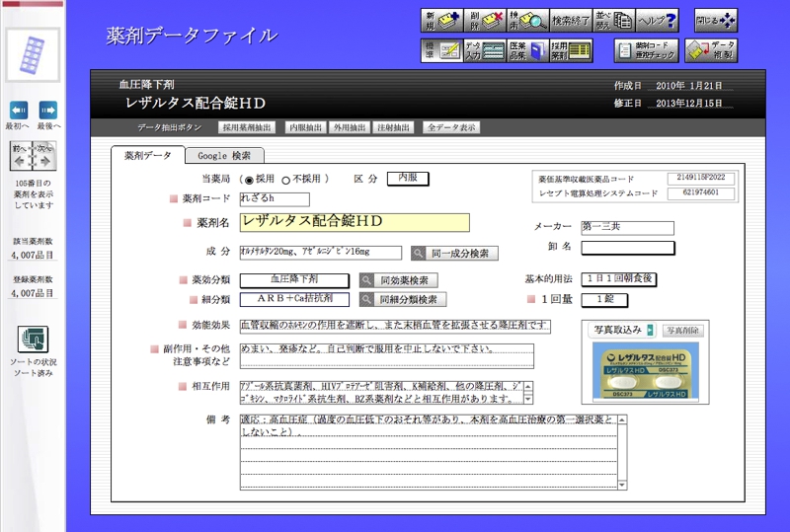
Task: Delete the current record (削除)
Action: pos(485,21)
